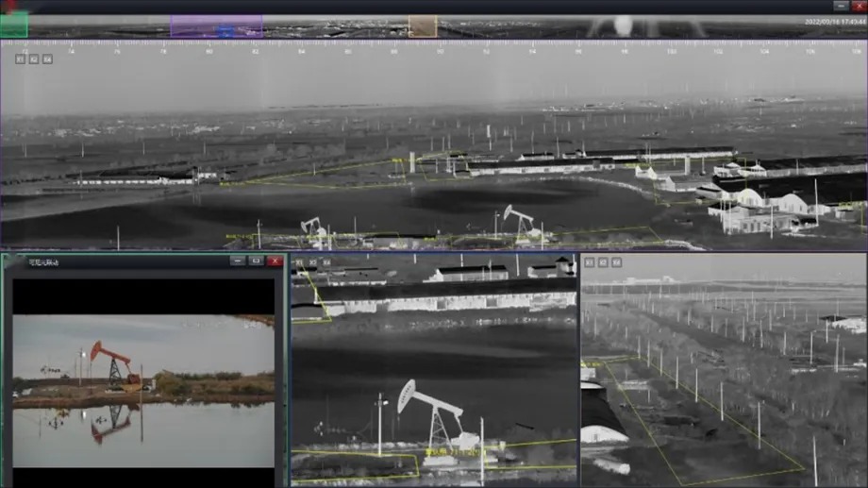Click the red pumpjack in color video
The width and height of the screenshot is (868, 488).
coord(113,362)
